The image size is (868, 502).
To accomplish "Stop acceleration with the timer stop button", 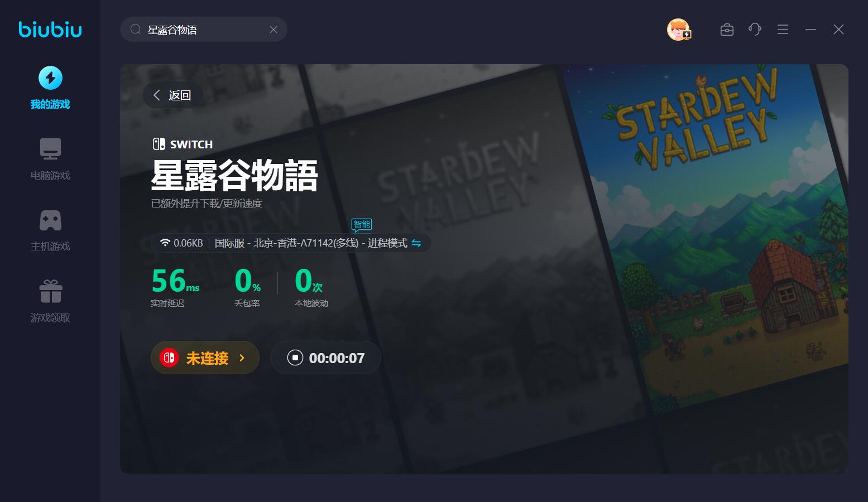I will click(x=295, y=358).
